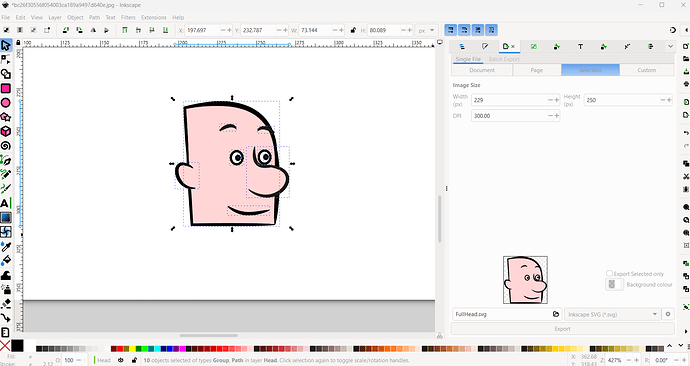690x366 pixels.
Task: Increase DPI value with plus button
Action: click(x=557, y=116)
